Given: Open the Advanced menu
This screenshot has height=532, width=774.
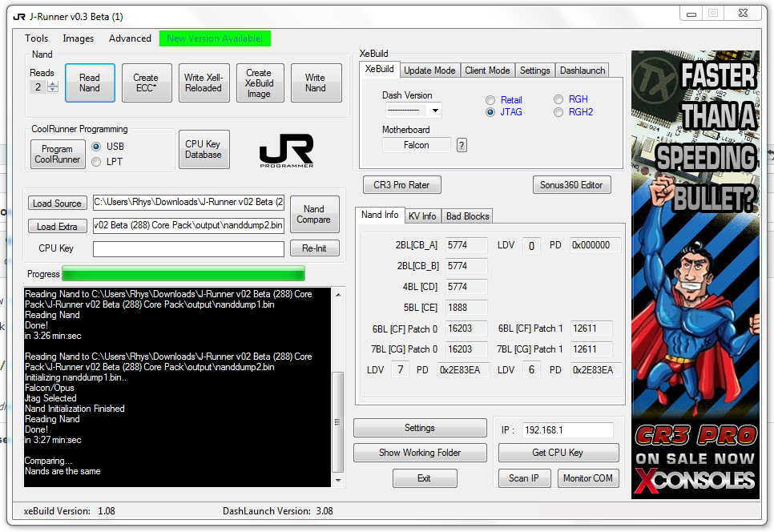Looking at the screenshot, I should tap(130, 38).
